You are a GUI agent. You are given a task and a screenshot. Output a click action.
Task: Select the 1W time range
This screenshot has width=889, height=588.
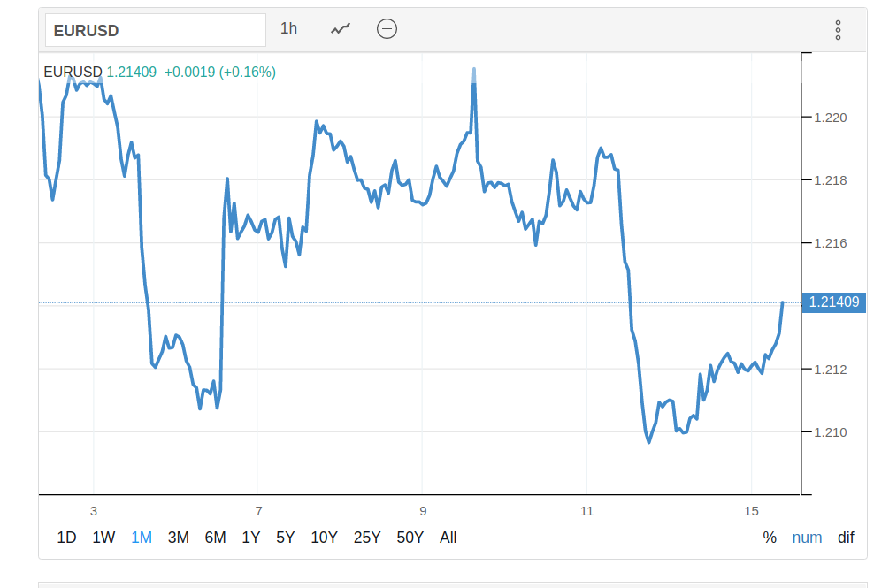tap(103, 538)
